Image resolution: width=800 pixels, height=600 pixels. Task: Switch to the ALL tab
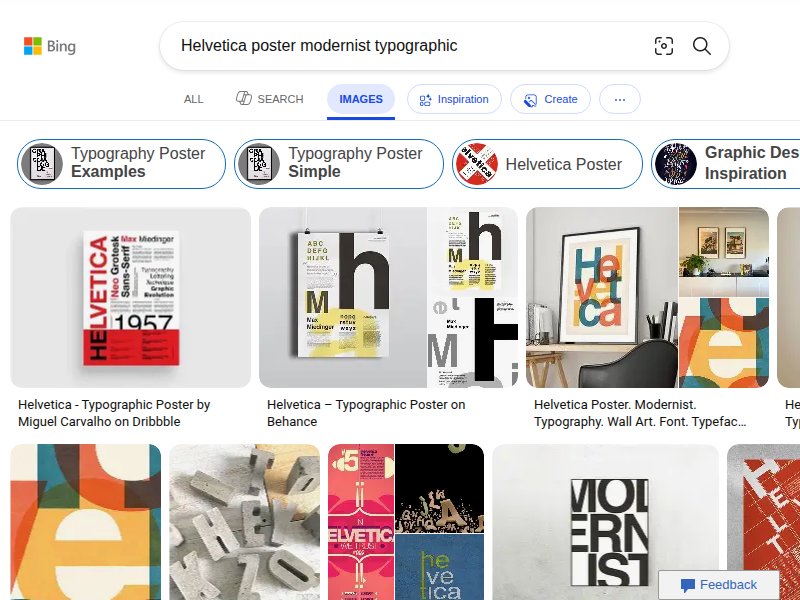pos(193,99)
